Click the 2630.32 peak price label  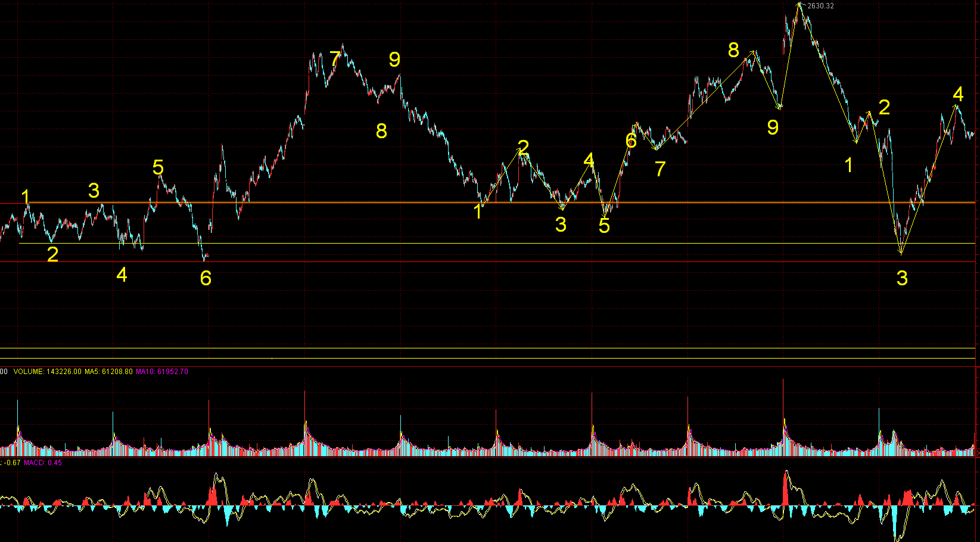pos(821,6)
